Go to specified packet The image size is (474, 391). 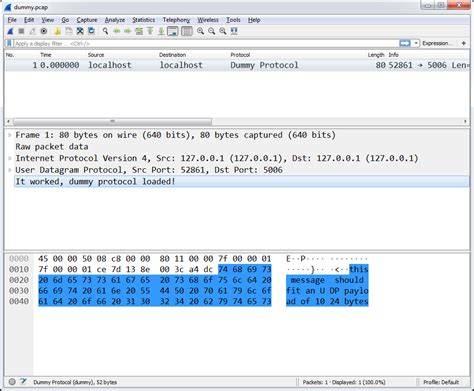pos(139,31)
